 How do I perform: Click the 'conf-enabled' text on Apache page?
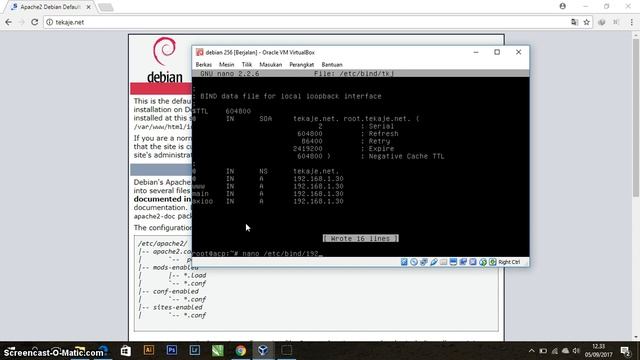point(176,291)
